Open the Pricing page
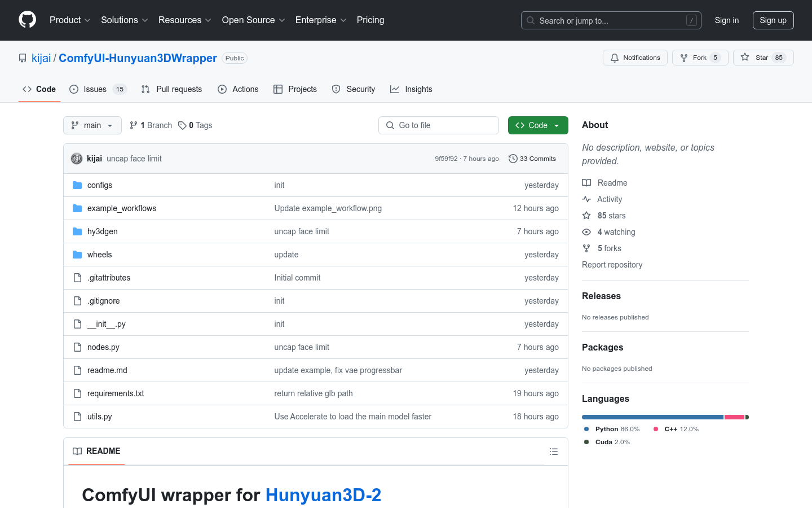 pyautogui.click(x=370, y=20)
